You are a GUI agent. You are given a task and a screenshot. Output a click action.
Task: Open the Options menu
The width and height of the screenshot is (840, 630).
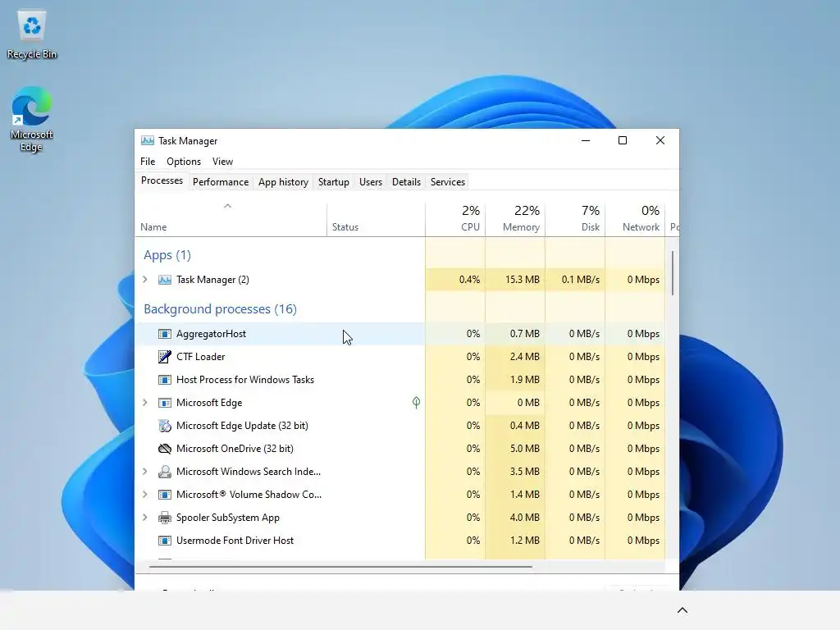pos(184,162)
